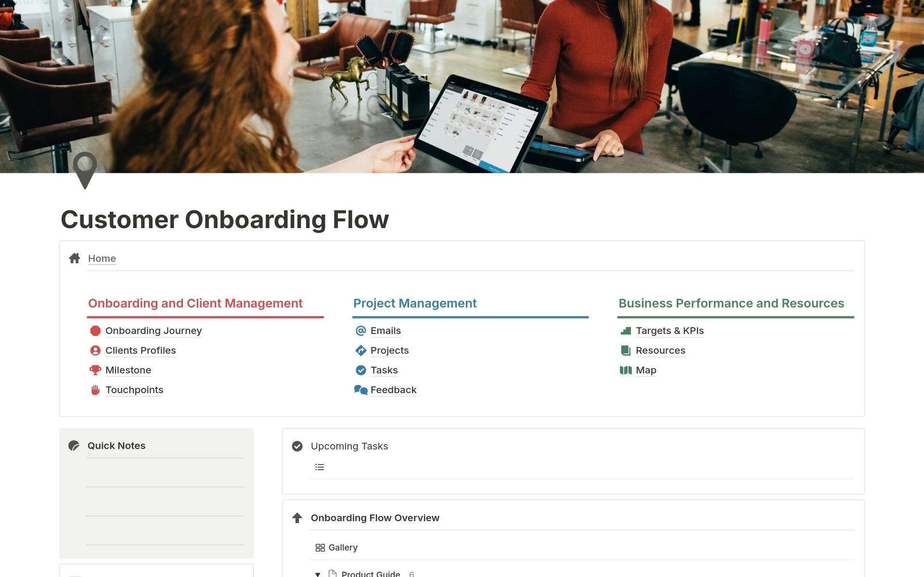Toggle the Quick Notes visibility
Image resolution: width=924 pixels, height=577 pixels.
coord(76,445)
